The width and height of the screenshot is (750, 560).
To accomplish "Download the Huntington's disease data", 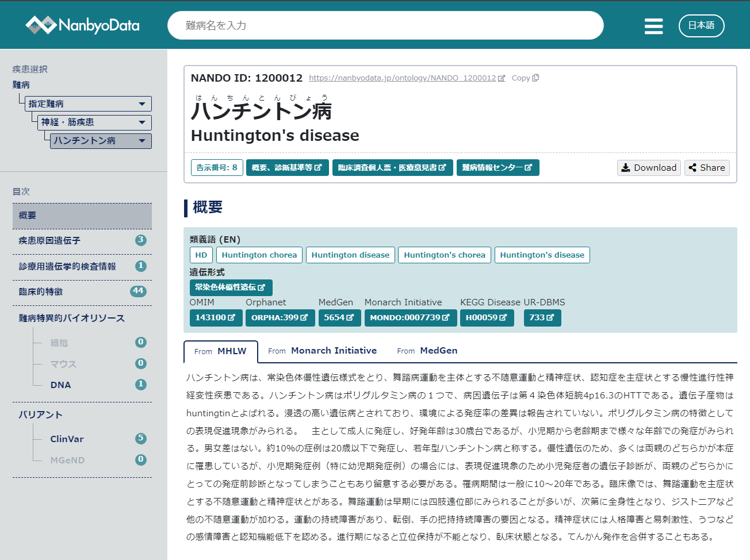I will pos(649,168).
